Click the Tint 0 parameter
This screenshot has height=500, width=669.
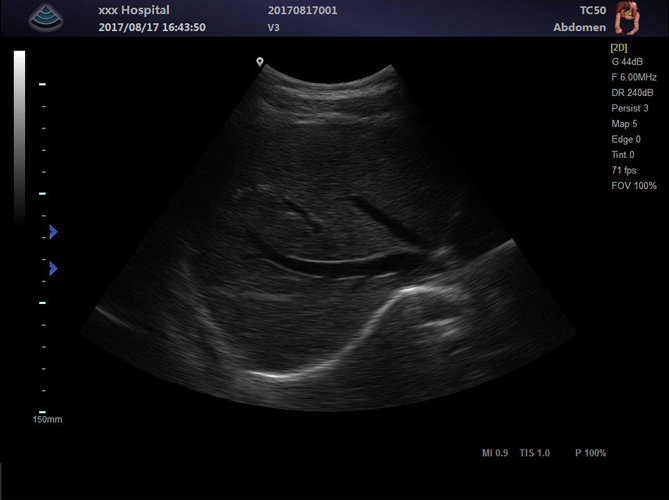[623, 154]
